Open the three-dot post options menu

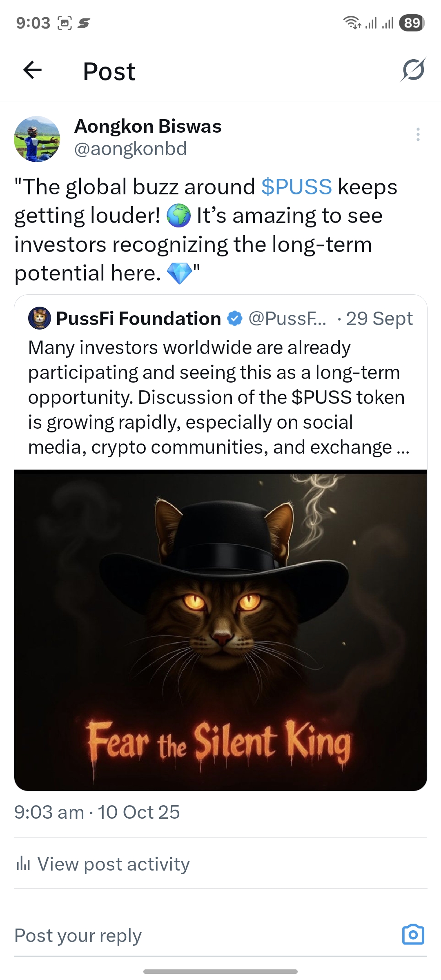click(418, 134)
